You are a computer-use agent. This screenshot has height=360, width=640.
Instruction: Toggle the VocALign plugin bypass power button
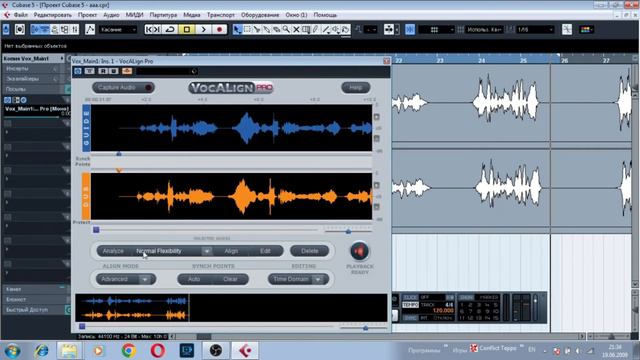(x=78, y=71)
